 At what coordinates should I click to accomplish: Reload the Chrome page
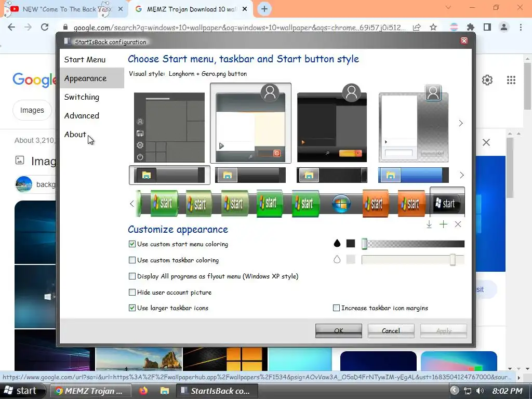click(x=45, y=27)
